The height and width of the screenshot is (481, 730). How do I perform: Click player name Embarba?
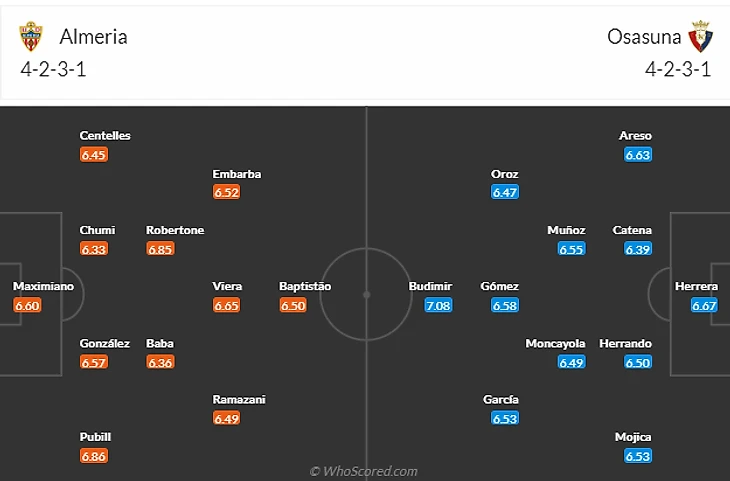237,174
